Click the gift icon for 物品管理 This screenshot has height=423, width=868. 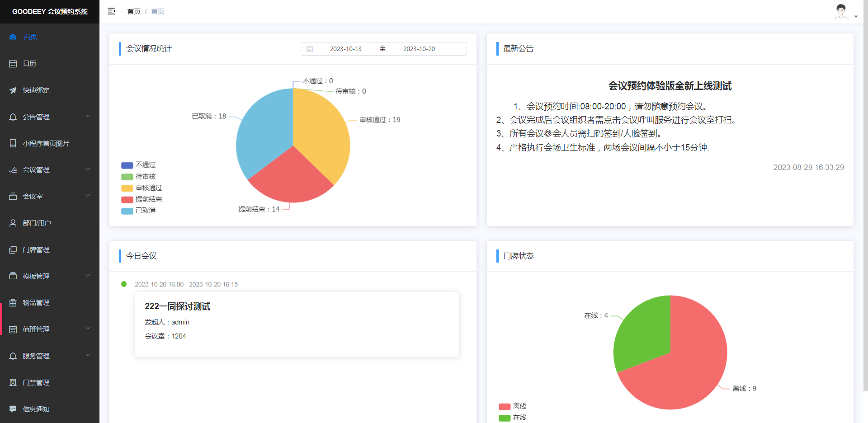13,303
